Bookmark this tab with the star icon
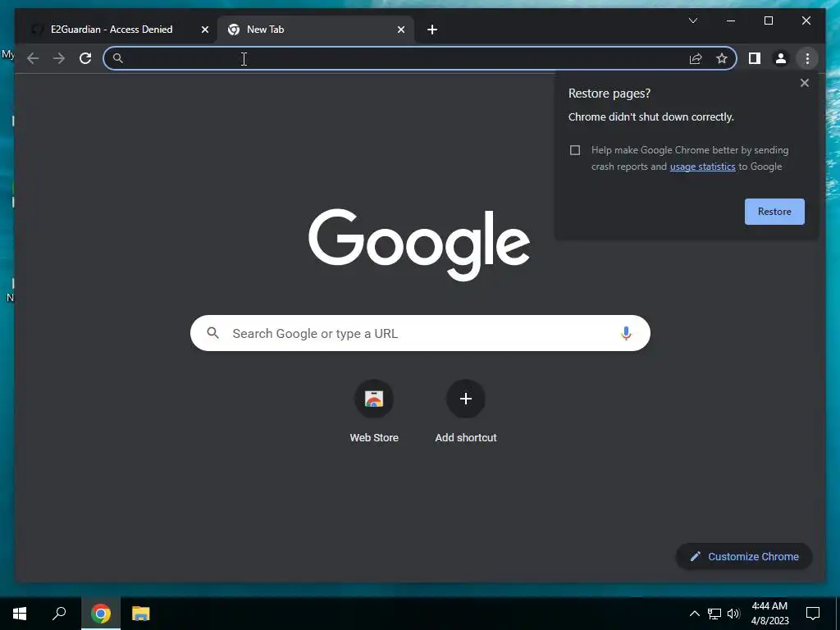The width and height of the screenshot is (840, 630). click(x=722, y=58)
